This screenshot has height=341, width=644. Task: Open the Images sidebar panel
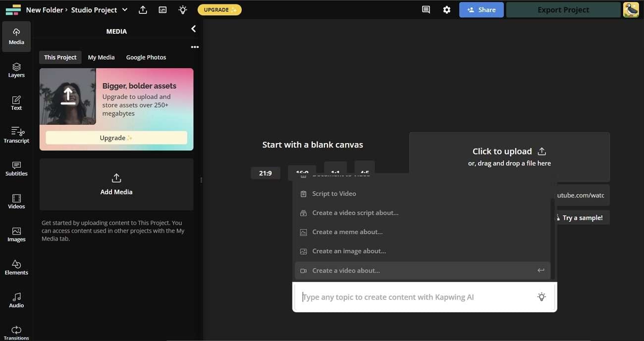16,235
